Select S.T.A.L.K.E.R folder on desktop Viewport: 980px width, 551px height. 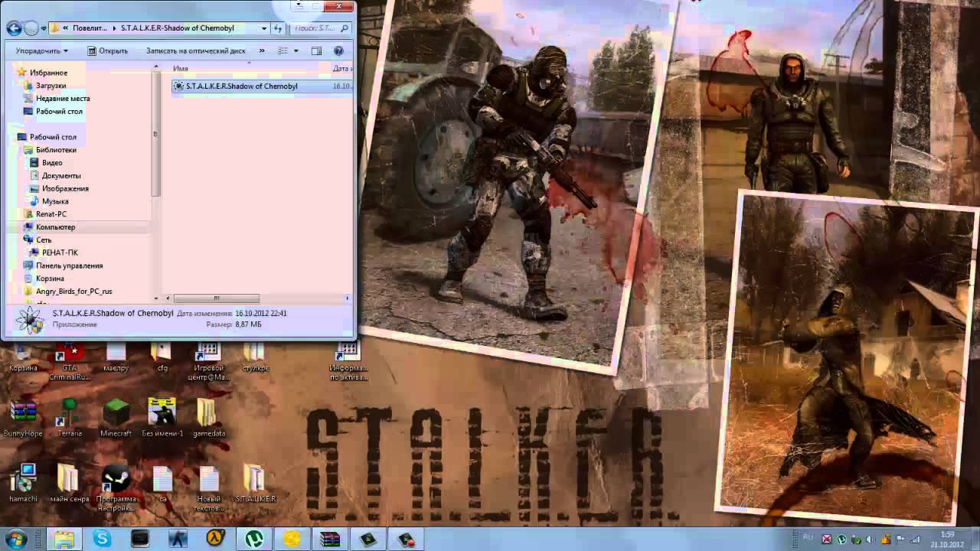click(x=255, y=484)
